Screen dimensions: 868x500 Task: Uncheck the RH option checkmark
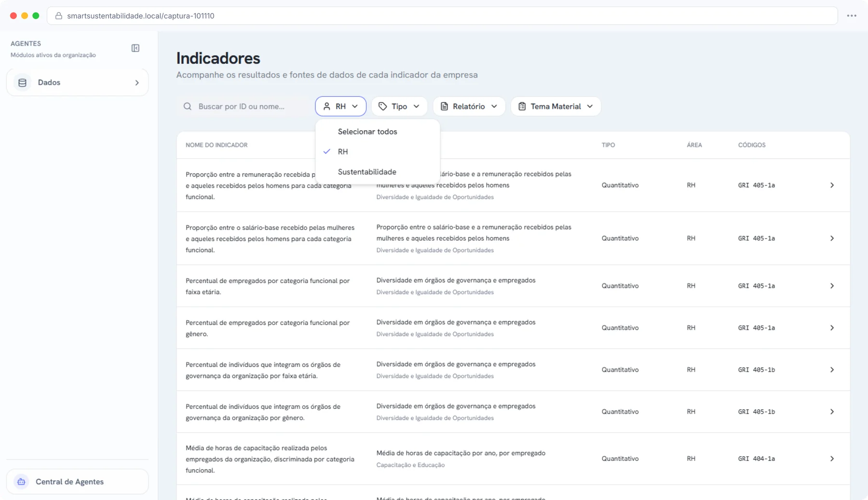327,151
